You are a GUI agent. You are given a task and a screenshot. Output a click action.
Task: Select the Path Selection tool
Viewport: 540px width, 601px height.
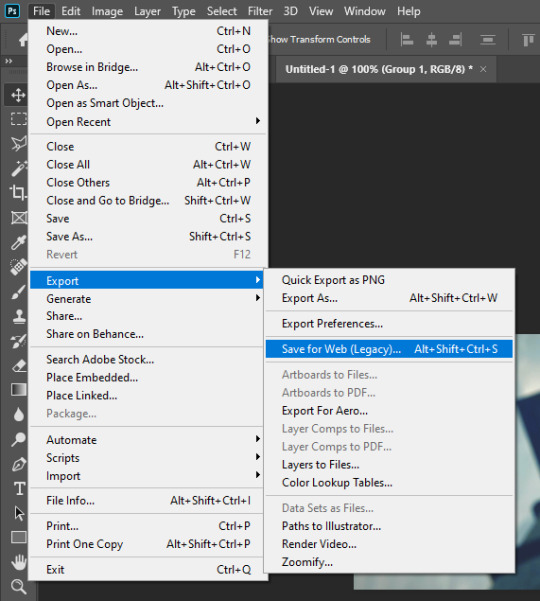click(x=19, y=513)
